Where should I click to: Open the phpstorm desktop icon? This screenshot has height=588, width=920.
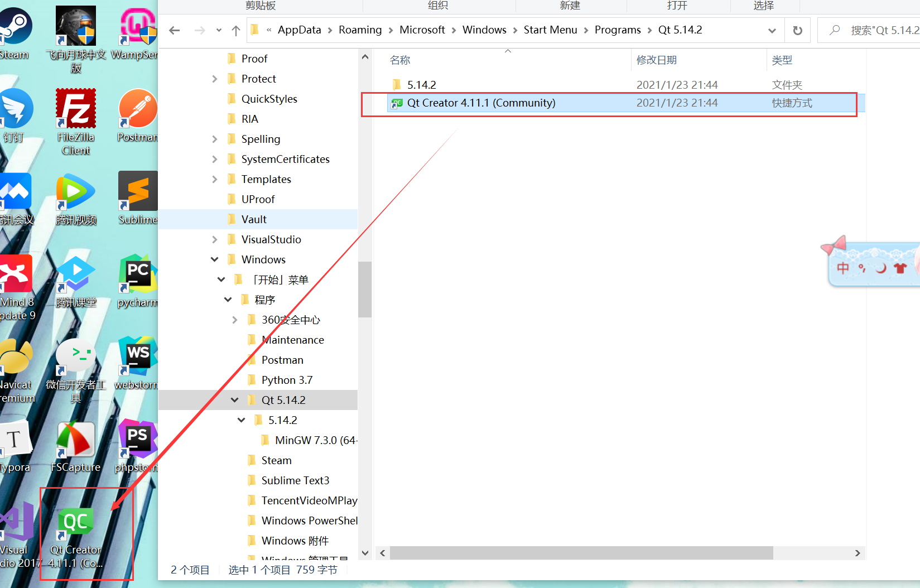pyautogui.click(x=138, y=446)
